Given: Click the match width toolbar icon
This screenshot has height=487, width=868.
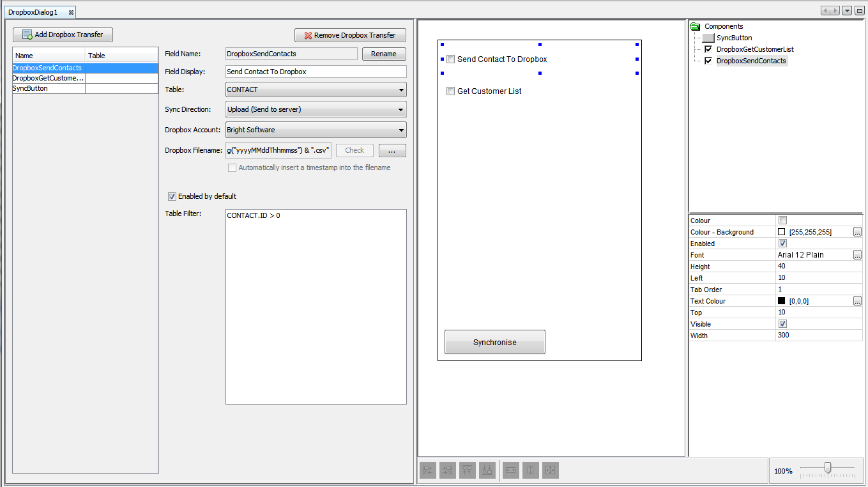Looking at the screenshot, I should pos(511,470).
